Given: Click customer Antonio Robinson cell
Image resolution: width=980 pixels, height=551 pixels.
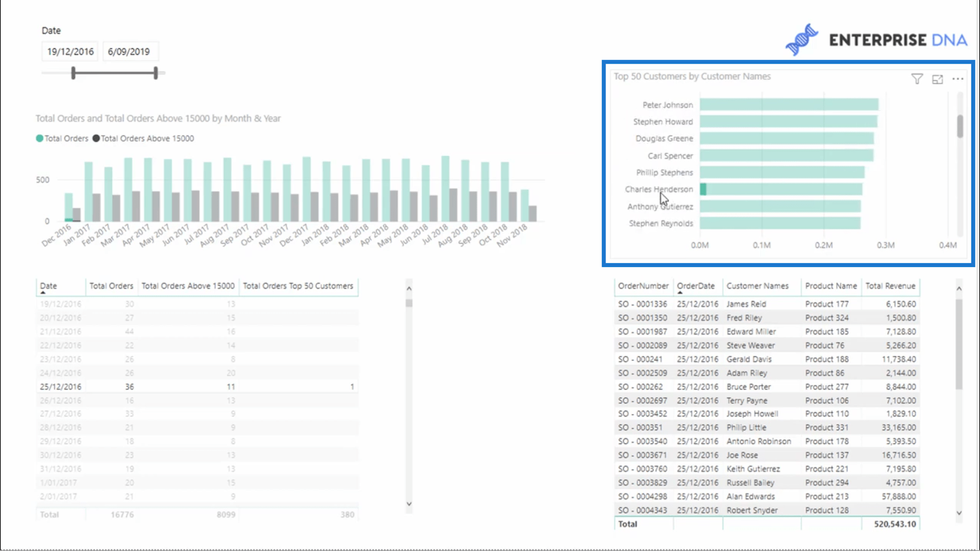Looking at the screenshot, I should coord(759,441).
